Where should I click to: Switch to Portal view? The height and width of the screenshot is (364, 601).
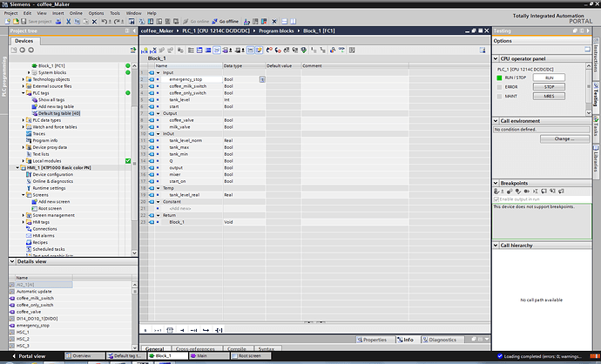click(x=29, y=356)
